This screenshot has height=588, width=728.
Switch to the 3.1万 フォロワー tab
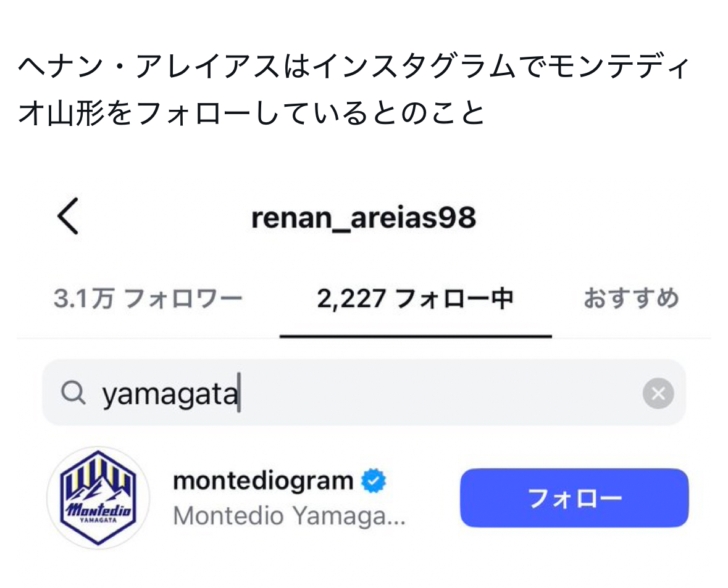[148, 299]
